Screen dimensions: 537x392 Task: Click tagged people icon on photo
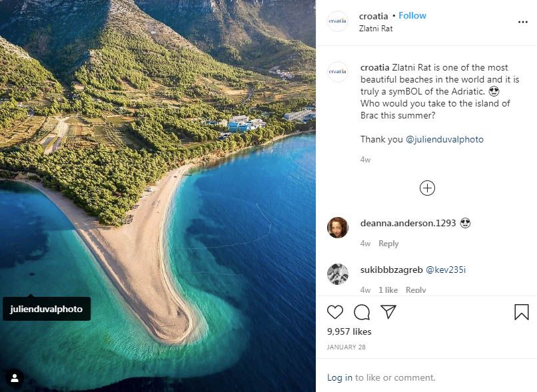click(x=14, y=378)
